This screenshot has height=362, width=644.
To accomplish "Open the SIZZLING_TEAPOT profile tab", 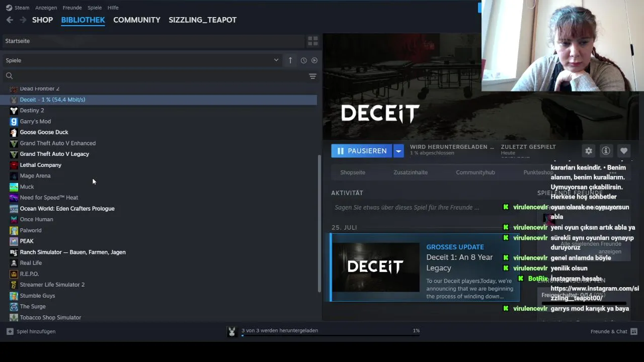I will click(202, 20).
